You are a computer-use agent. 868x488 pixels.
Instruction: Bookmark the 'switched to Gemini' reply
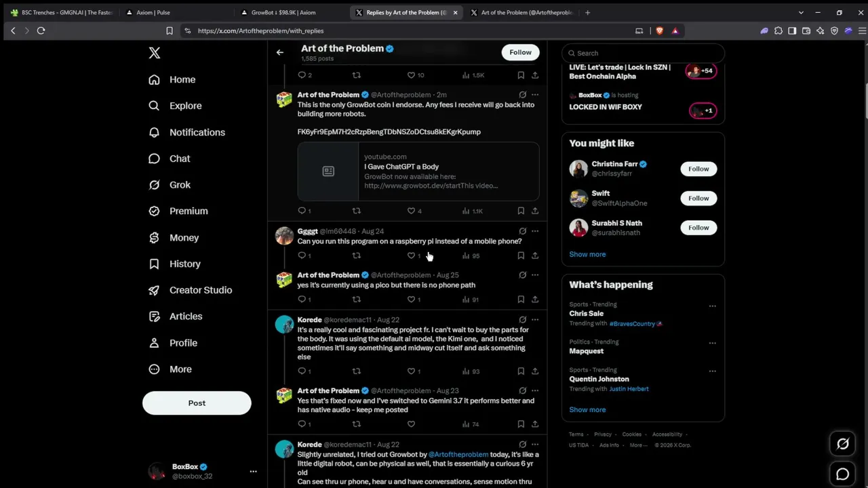pyautogui.click(x=521, y=424)
